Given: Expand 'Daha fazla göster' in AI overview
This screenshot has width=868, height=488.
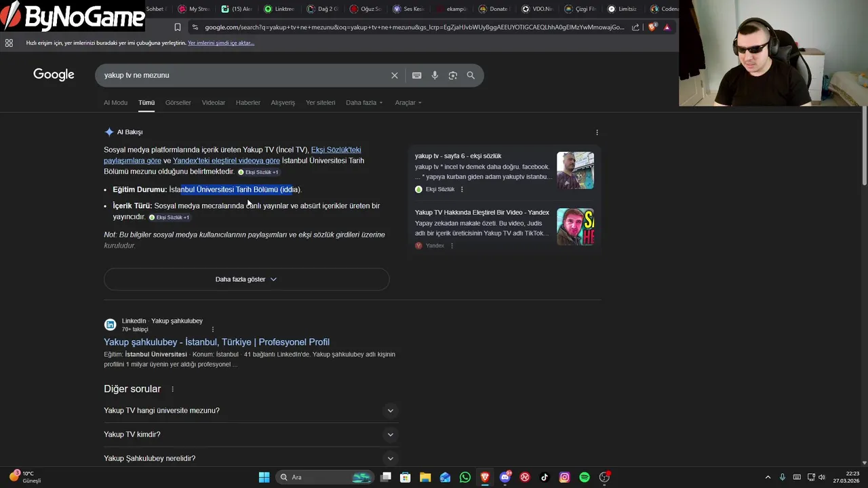Looking at the screenshot, I should pos(246,279).
